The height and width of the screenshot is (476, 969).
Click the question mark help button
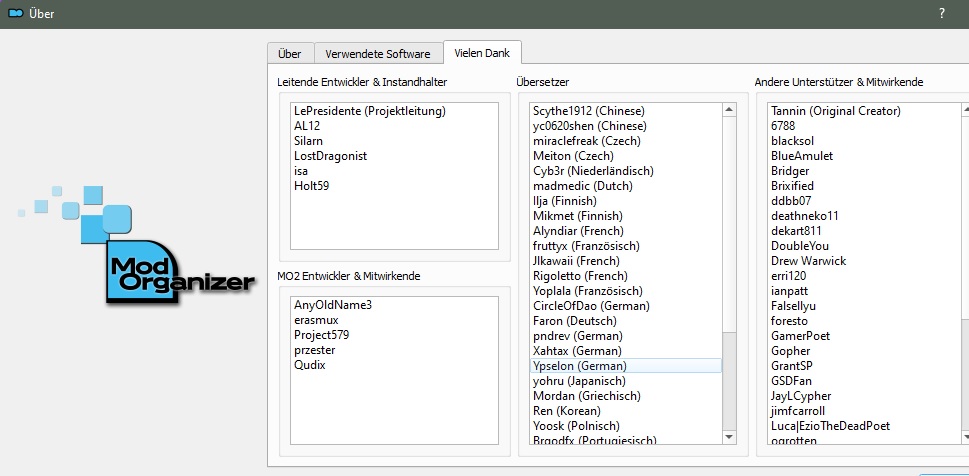pos(941,13)
